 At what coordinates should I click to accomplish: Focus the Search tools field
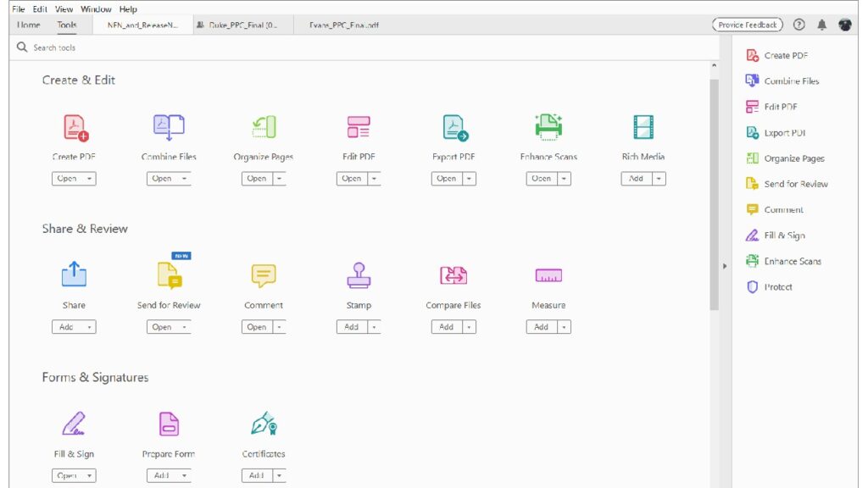coord(365,47)
